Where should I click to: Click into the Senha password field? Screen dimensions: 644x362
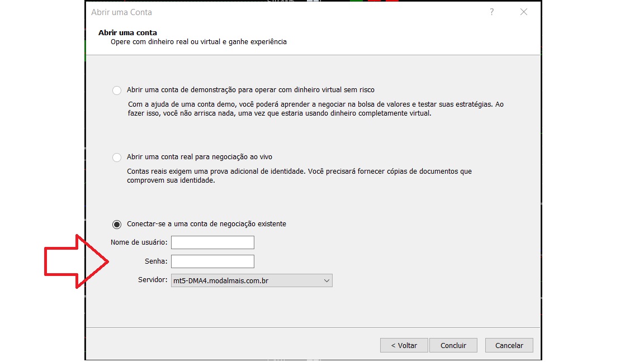point(212,261)
